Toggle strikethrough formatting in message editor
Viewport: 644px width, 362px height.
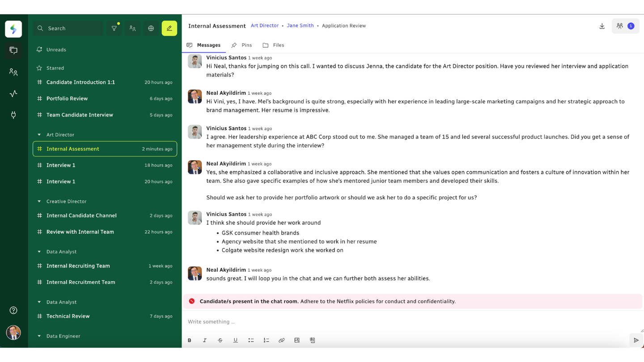[x=220, y=340]
